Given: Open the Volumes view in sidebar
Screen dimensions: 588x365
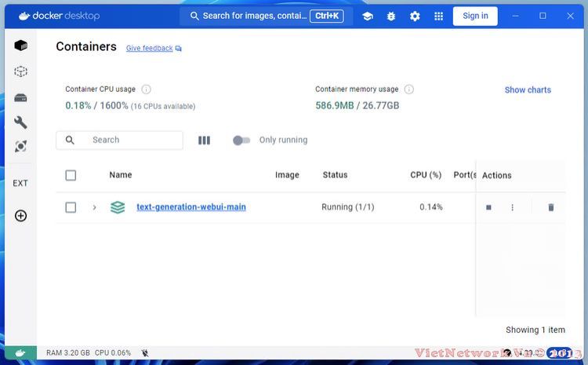Looking at the screenshot, I should pyautogui.click(x=21, y=97).
